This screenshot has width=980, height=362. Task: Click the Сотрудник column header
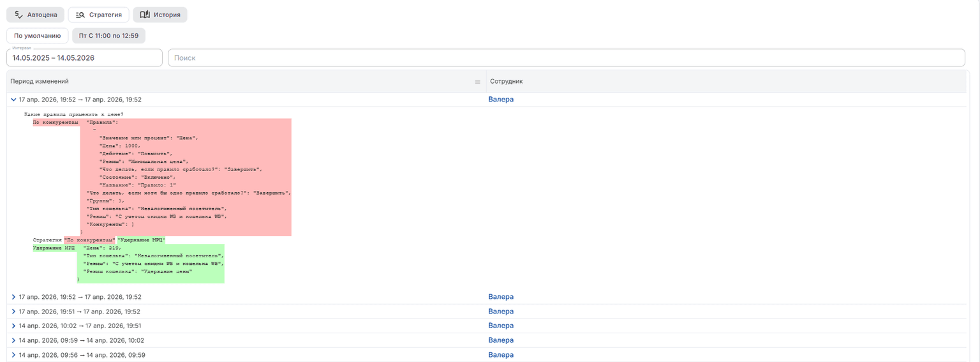[507, 82]
